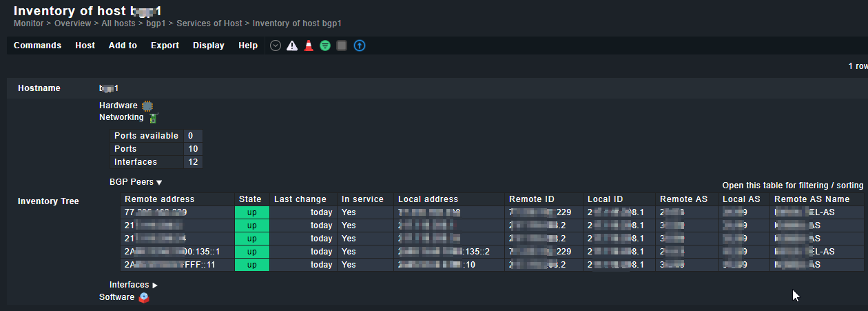Open this table for filtering / sorting
Screen dimensions: 868x311
[x=793, y=185]
